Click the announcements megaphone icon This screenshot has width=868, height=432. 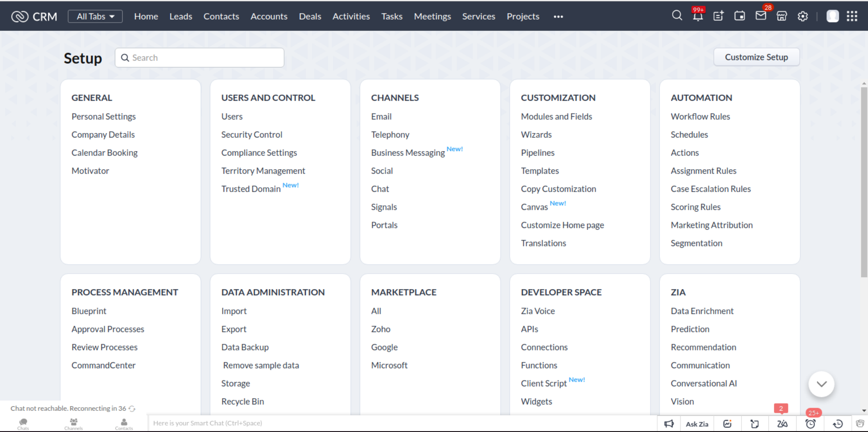pos(669,423)
